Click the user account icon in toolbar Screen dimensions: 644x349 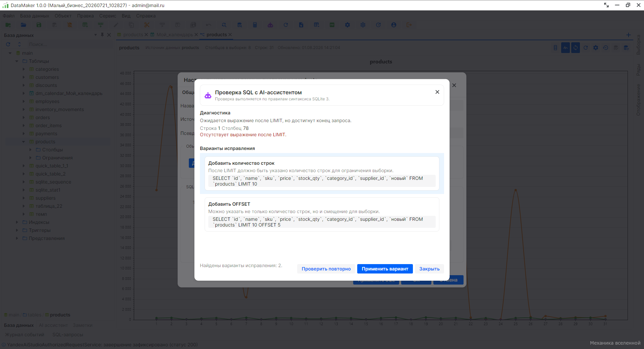click(x=394, y=25)
